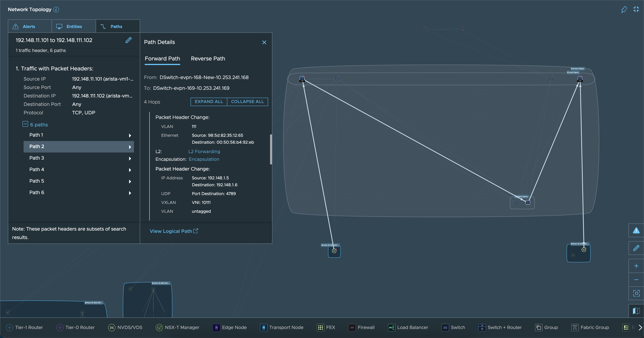Collapse all path details
The width and height of the screenshot is (644, 338).
tap(247, 101)
